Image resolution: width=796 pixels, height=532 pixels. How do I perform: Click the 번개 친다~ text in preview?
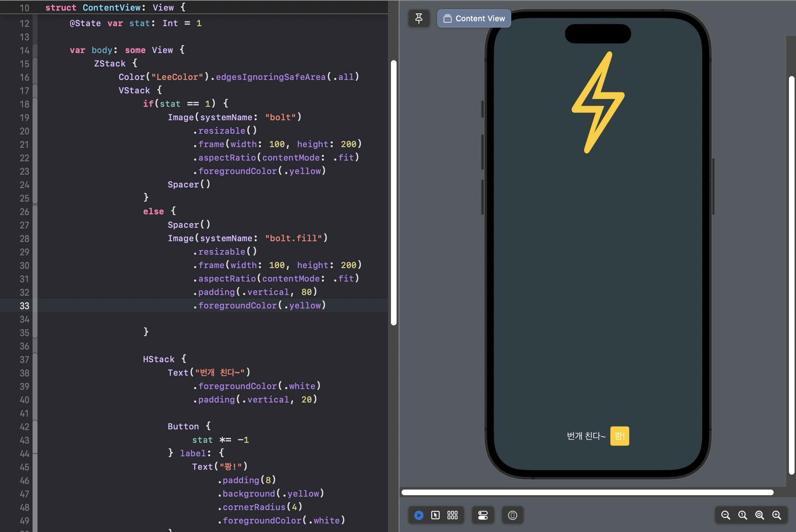point(586,436)
